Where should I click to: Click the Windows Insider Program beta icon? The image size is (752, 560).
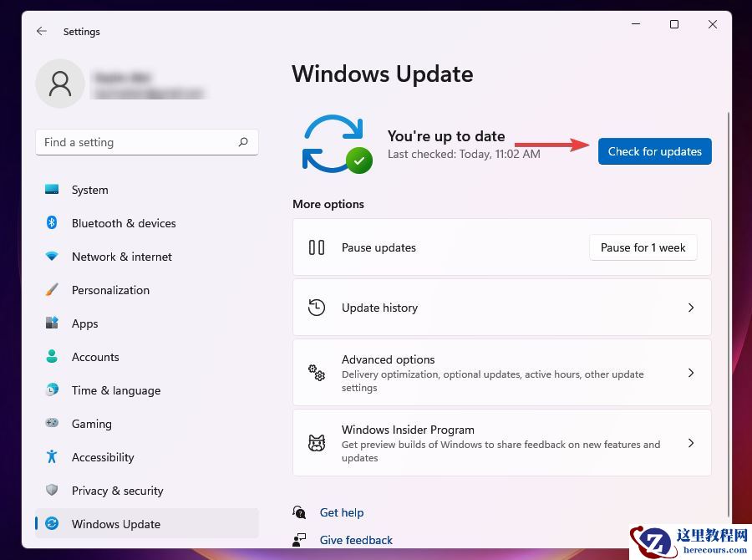click(317, 443)
